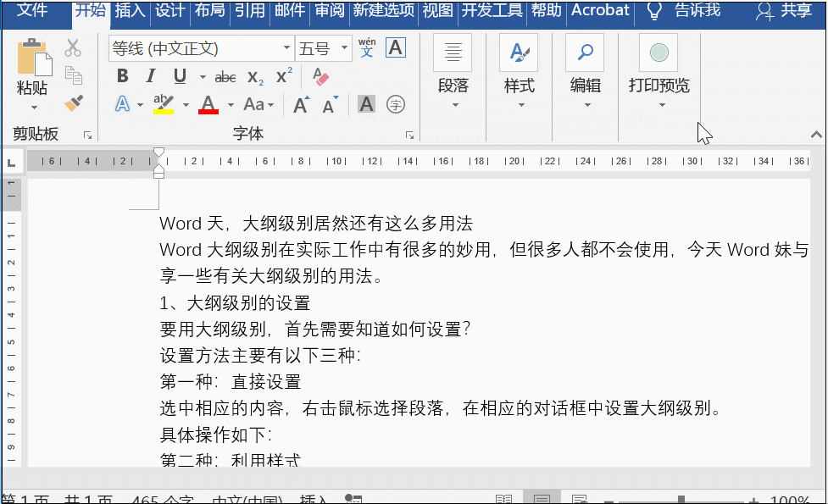Click the line "第一种：直接设置"
Image resolution: width=828 pixels, height=504 pixels.
[231, 381]
